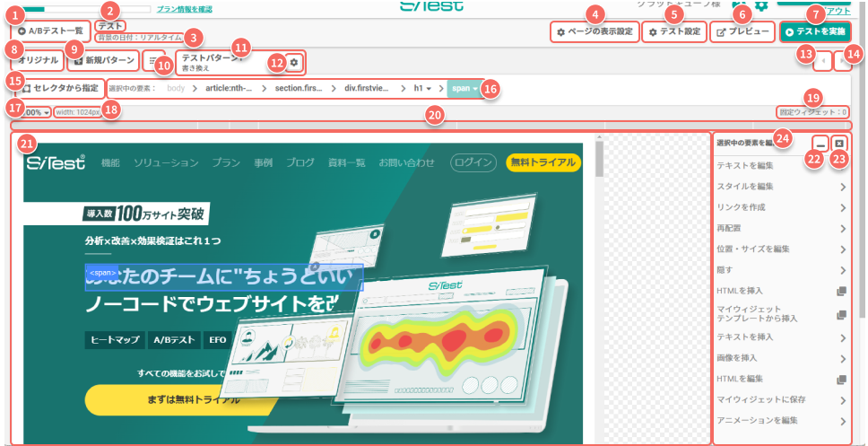Viewport: 868px width, 446px height.
Task: Click the まずは無料トライアル button in preview
Action: 183,399
